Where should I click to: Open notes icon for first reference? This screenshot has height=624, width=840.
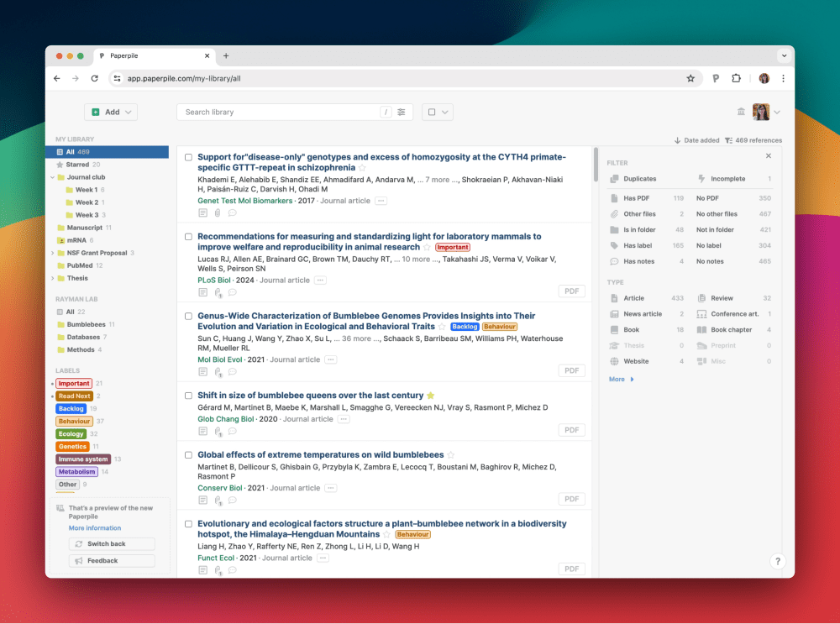coord(202,213)
